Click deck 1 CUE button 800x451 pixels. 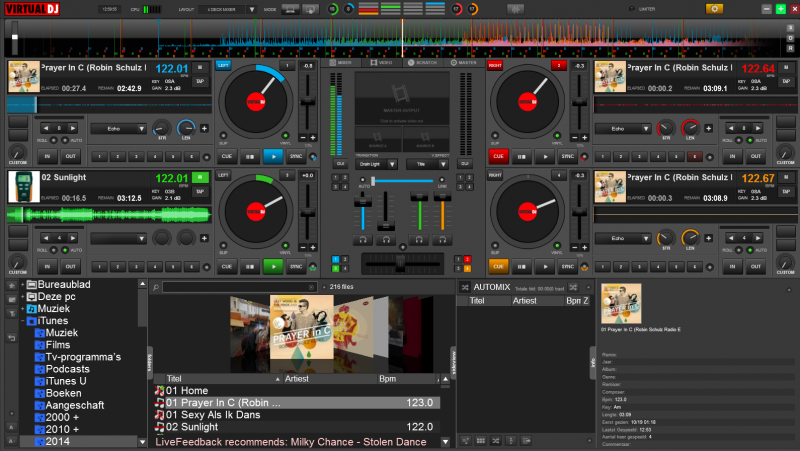227,157
